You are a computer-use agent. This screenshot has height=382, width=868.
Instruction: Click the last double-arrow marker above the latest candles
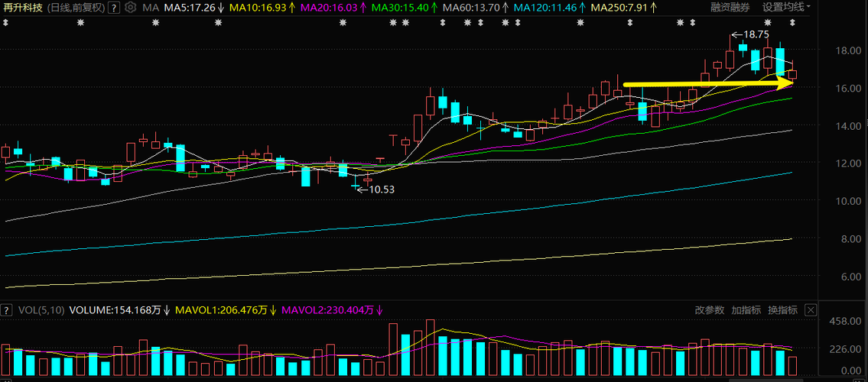(x=792, y=23)
